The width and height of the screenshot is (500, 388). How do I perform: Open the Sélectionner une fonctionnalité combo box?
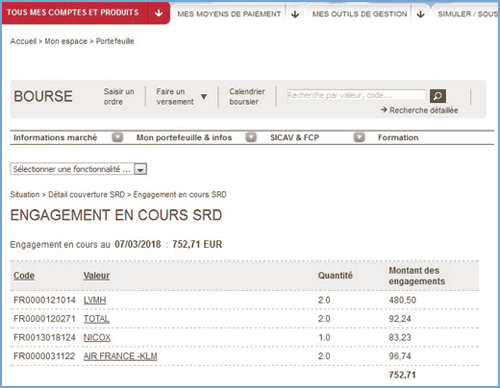78,169
